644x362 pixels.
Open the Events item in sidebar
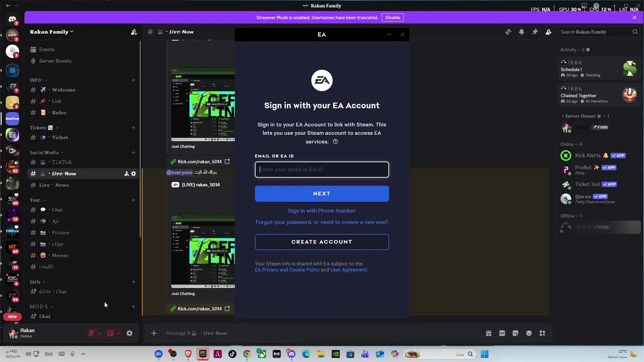tap(84, 49)
